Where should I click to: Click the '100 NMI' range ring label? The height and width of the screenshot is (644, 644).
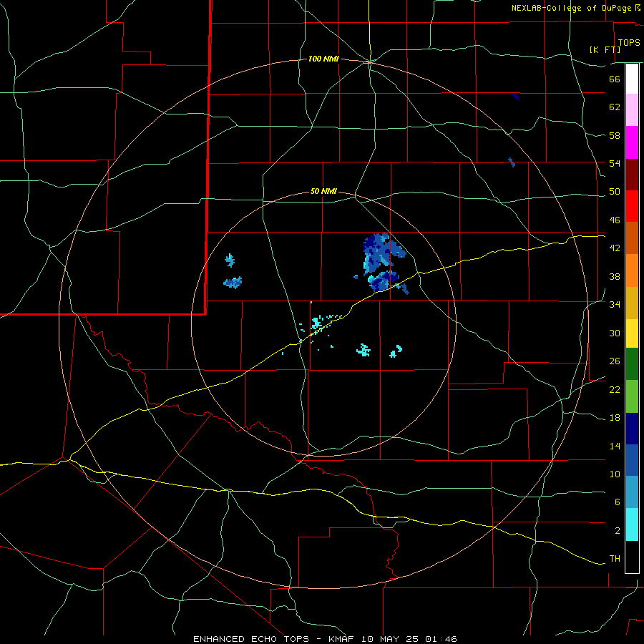pyautogui.click(x=323, y=59)
